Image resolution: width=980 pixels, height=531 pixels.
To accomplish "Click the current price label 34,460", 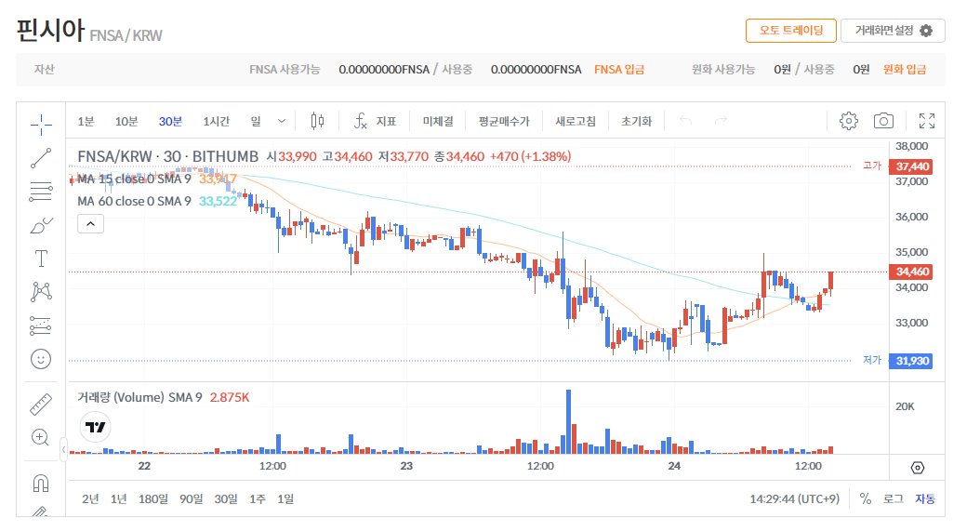I will coord(912,272).
